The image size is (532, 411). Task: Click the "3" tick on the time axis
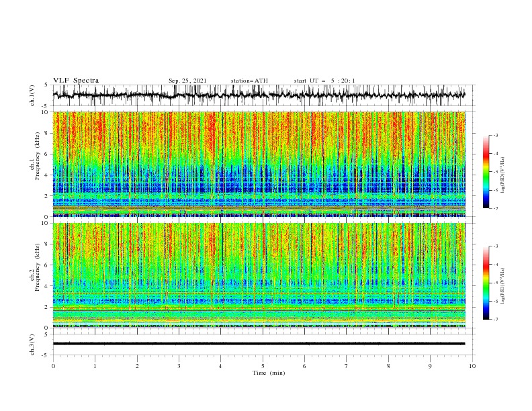(x=179, y=366)
